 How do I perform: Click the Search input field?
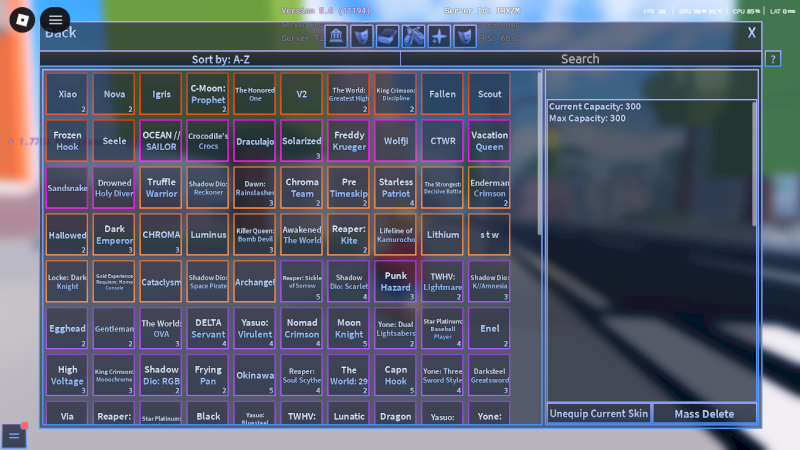pos(580,59)
